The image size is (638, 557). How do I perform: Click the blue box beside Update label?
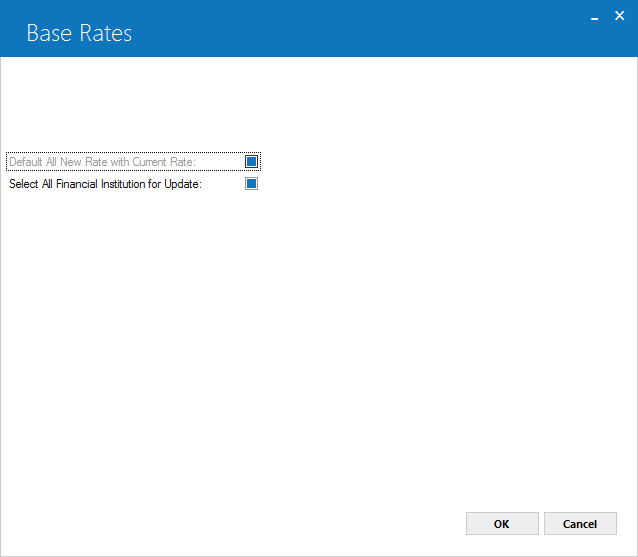pos(251,183)
